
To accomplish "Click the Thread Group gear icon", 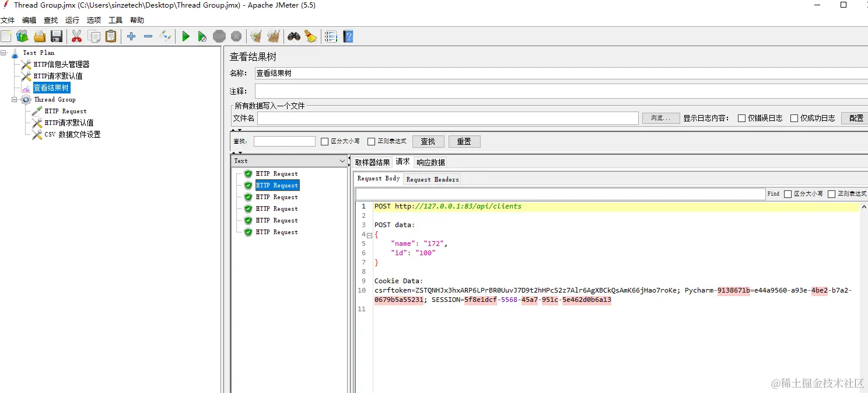I will (x=26, y=99).
